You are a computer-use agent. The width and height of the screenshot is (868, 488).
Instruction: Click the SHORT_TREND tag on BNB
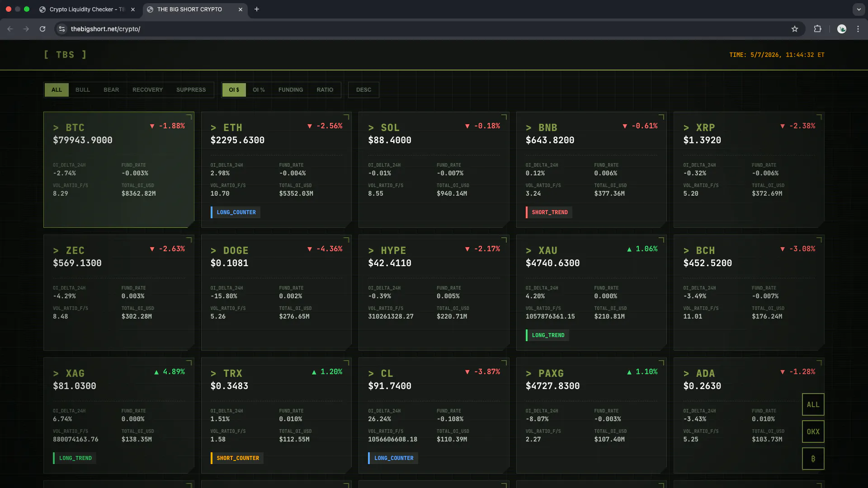click(549, 212)
